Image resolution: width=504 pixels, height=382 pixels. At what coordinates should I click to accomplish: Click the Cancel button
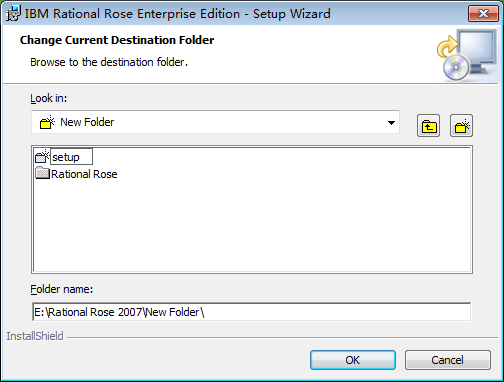[448, 360]
